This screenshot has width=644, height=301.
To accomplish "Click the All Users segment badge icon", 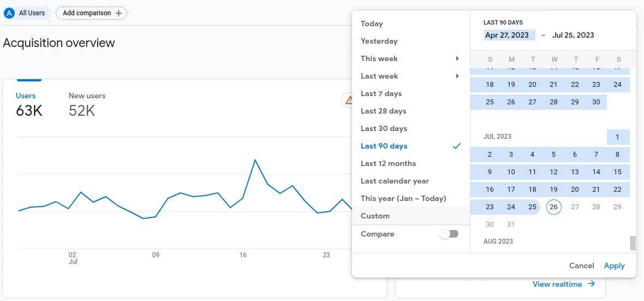I will click(9, 13).
